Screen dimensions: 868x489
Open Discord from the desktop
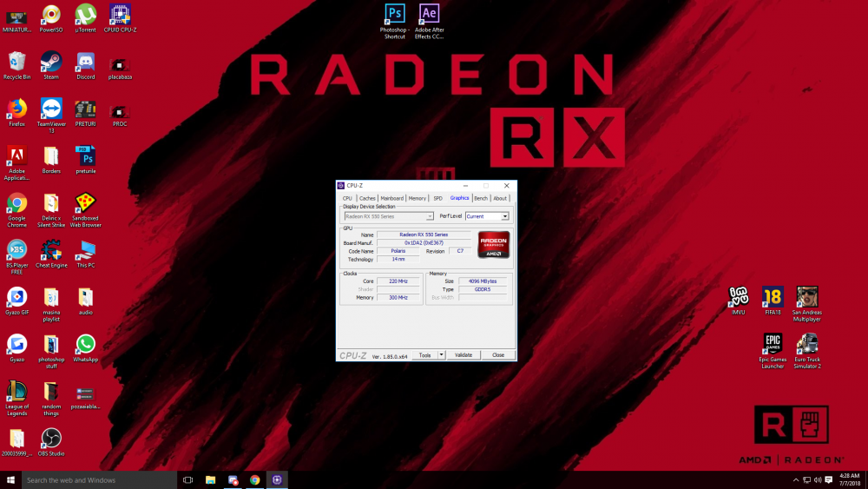click(x=85, y=62)
